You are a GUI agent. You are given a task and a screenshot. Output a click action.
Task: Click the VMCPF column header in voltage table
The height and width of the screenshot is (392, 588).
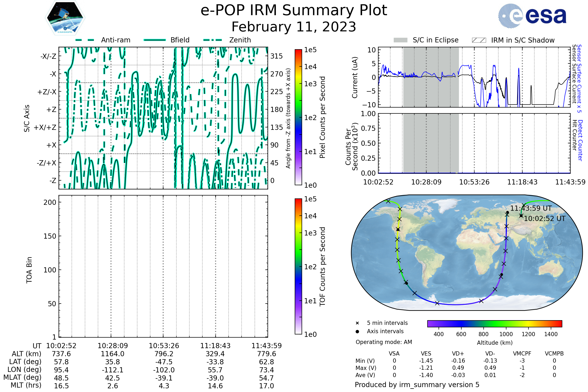522,354
